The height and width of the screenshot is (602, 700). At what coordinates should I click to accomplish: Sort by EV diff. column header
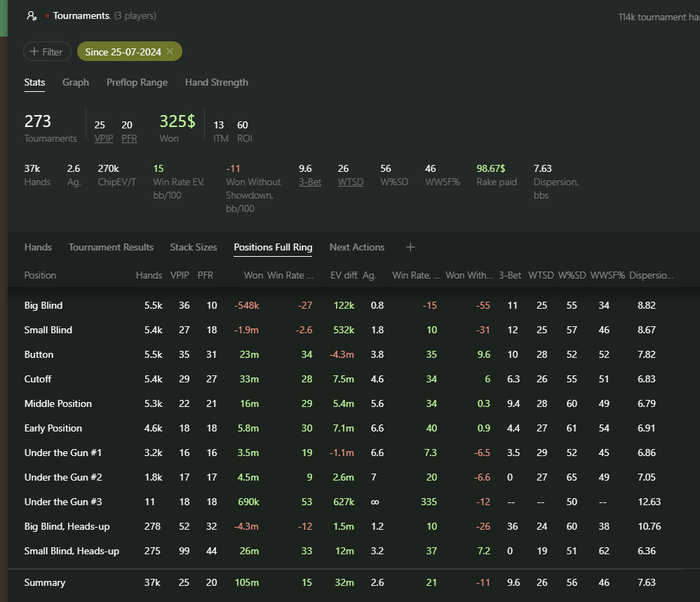(344, 275)
